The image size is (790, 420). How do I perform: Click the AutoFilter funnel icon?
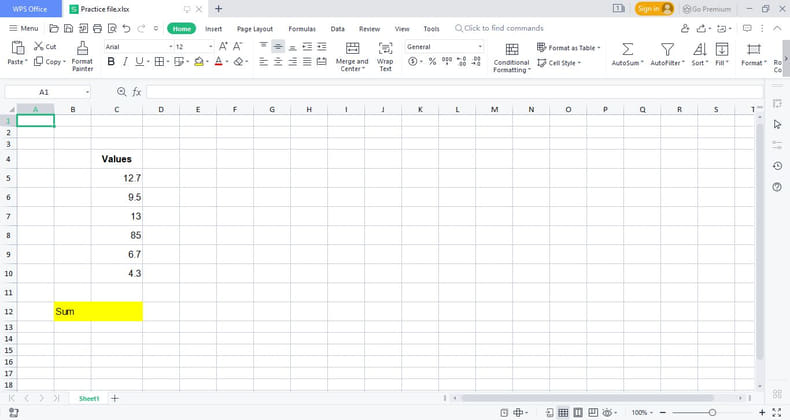pos(667,49)
